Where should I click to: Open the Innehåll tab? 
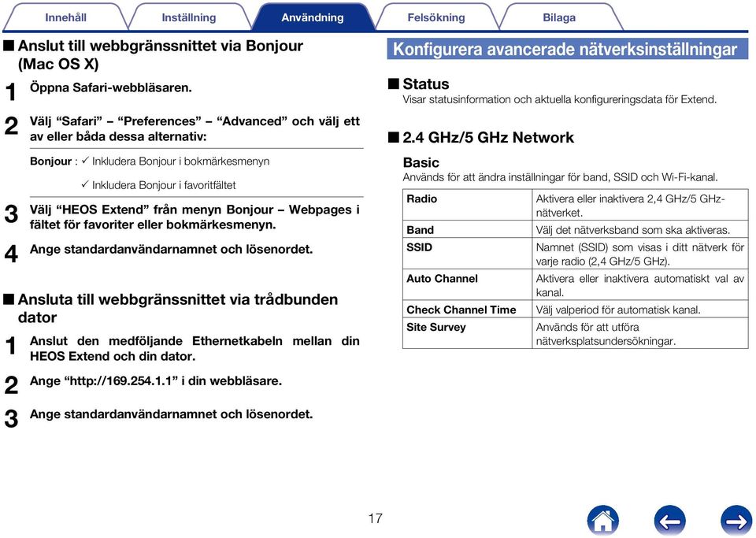65,17
